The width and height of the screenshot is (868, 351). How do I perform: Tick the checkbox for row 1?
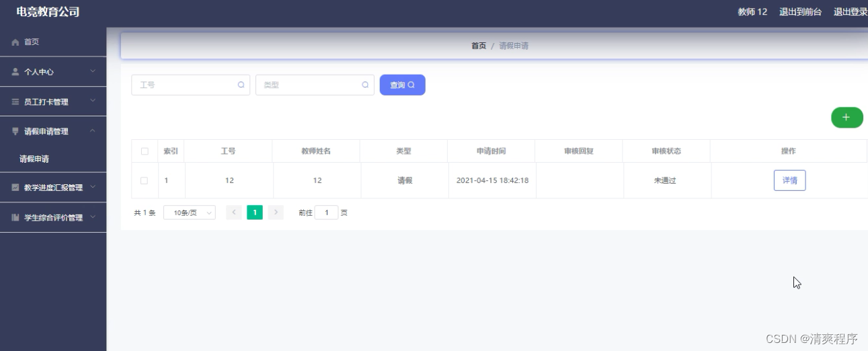[144, 180]
